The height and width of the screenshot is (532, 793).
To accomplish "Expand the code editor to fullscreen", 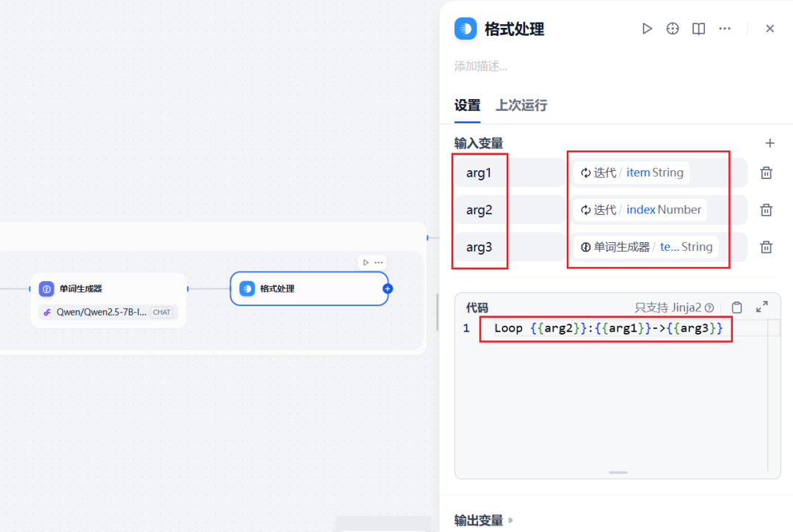I will (761, 307).
